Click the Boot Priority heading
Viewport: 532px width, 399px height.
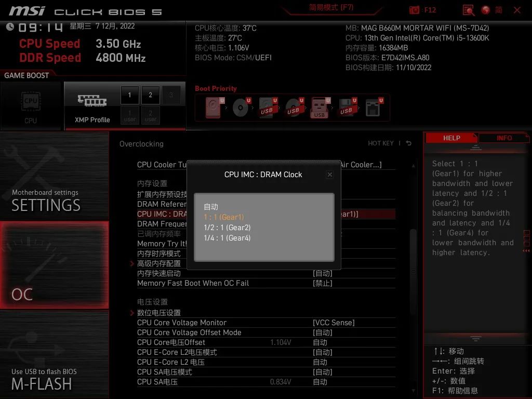click(x=216, y=88)
